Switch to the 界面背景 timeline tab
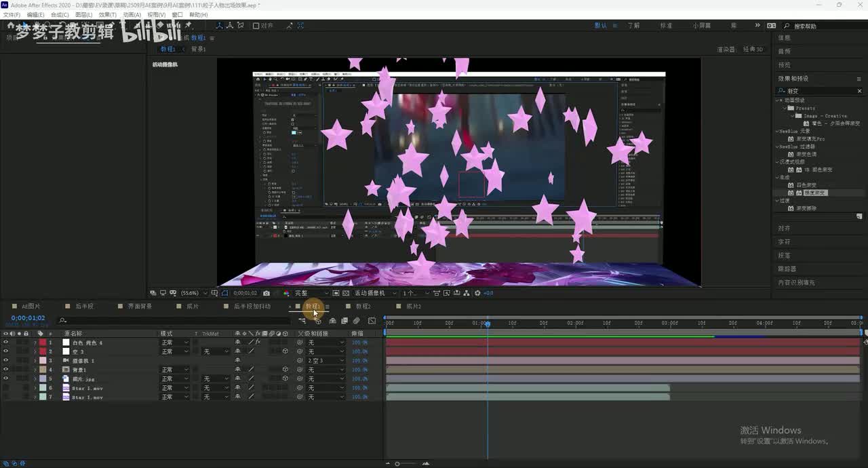This screenshot has width=868, height=468. pyautogui.click(x=140, y=307)
